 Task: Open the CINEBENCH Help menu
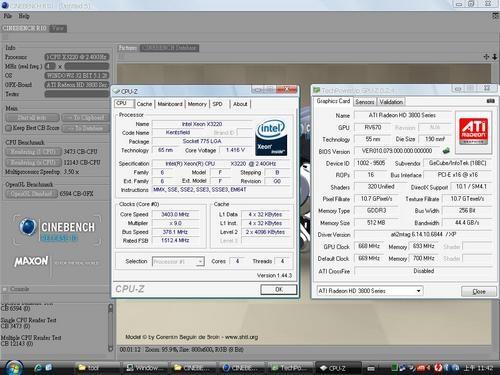tap(24, 16)
